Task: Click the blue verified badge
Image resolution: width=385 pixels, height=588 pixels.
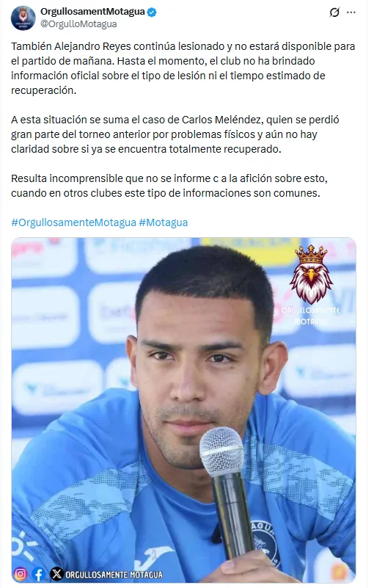Action: pos(152,12)
